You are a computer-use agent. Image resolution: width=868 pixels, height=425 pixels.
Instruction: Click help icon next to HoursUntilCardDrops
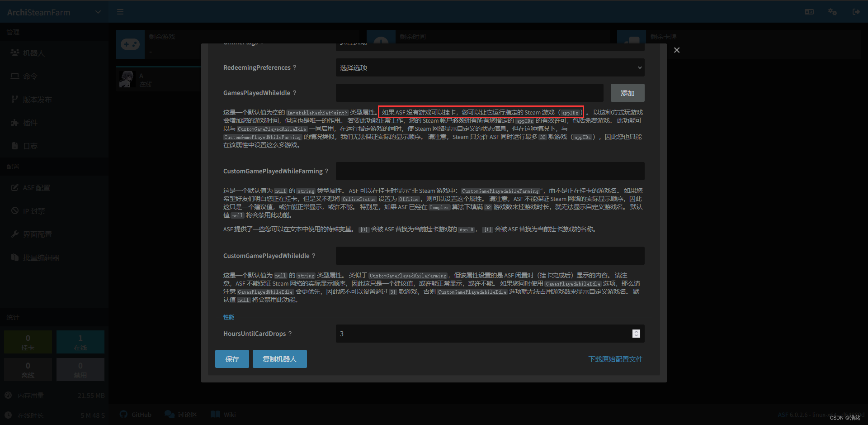pyautogui.click(x=290, y=334)
